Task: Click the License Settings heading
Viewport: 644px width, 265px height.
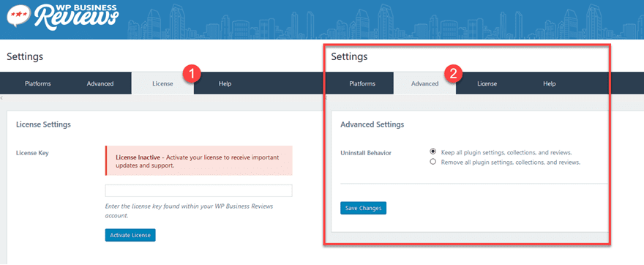Action: (x=43, y=124)
